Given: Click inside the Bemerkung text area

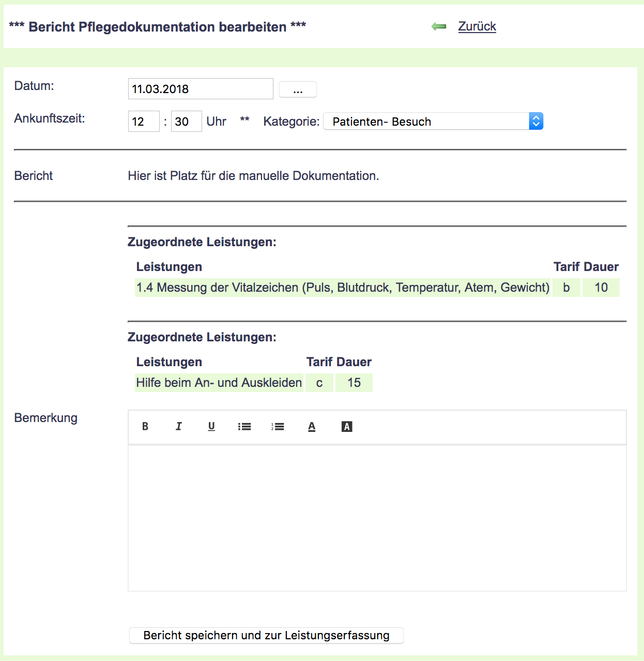Looking at the screenshot, I should coord(377,517).
